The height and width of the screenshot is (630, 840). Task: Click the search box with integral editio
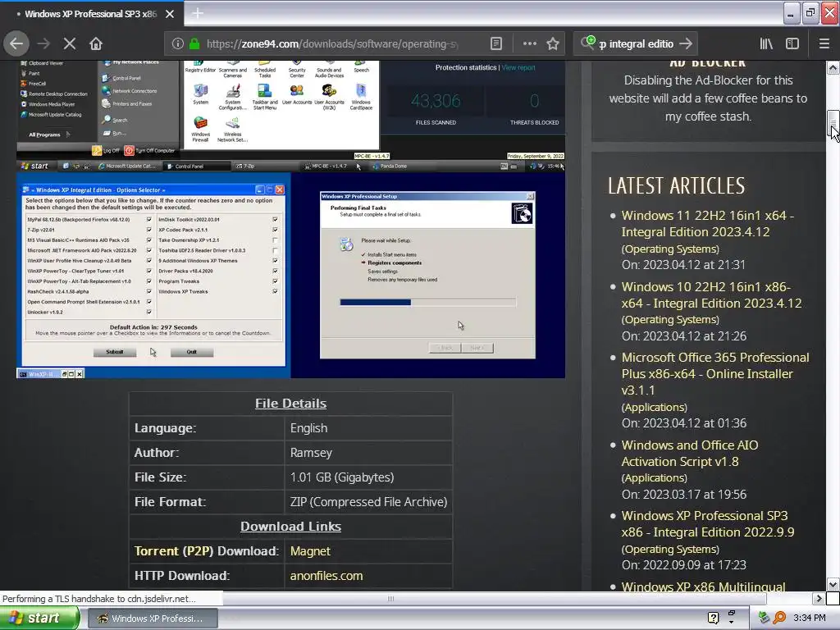click(636, 44)
